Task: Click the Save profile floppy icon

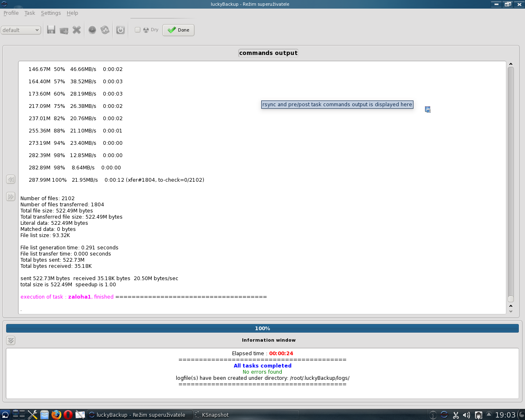Action: 51,30
